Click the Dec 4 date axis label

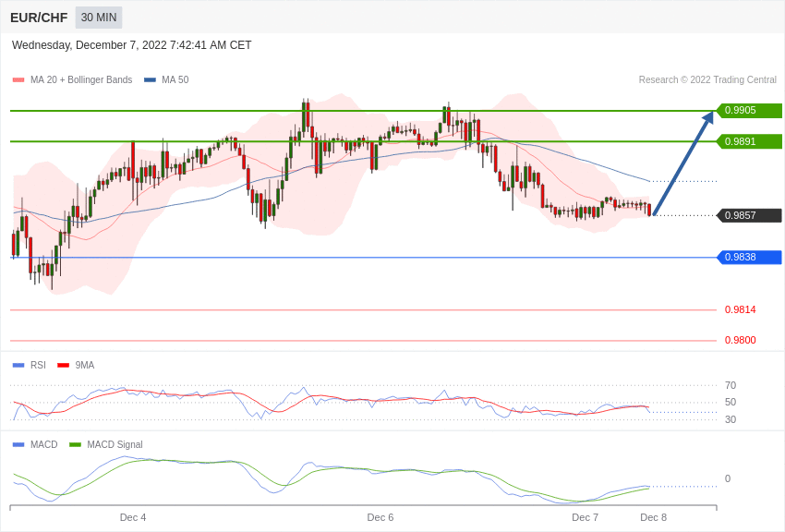(133, 517)
